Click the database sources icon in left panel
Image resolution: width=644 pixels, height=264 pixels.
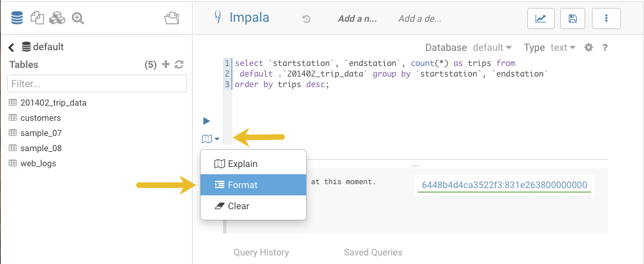click(x=17, y=18)
